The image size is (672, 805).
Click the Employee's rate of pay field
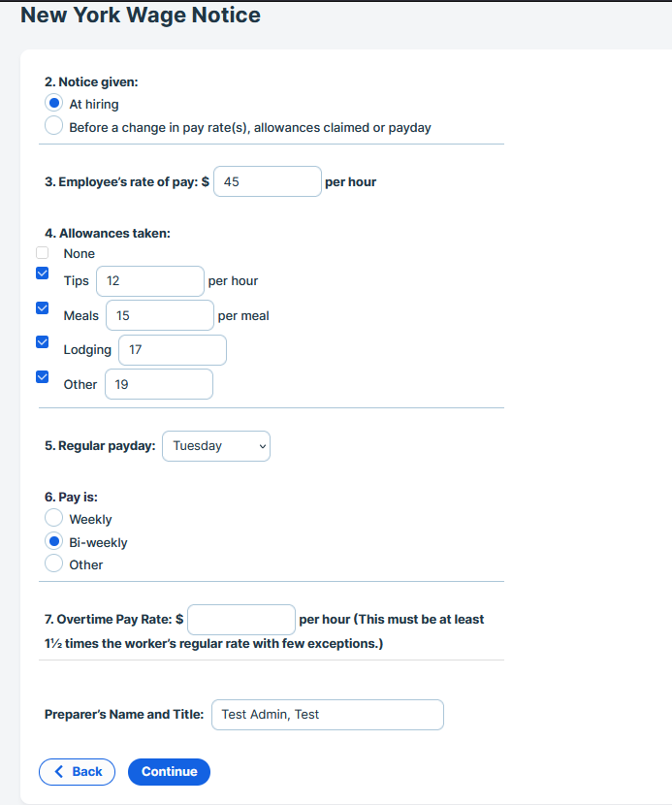coord(268,181)
